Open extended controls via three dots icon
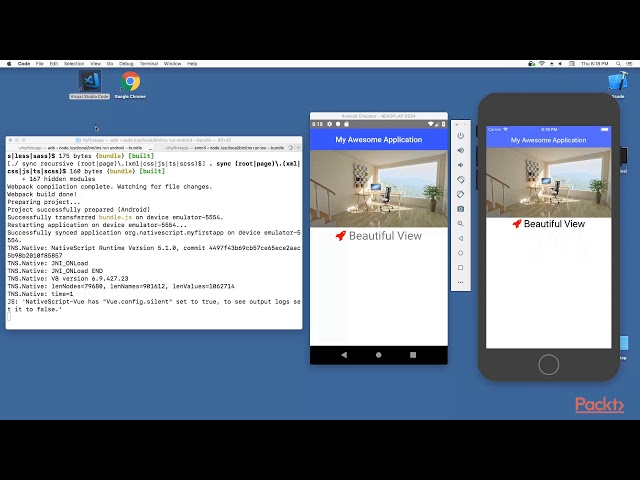 point(460,282)
